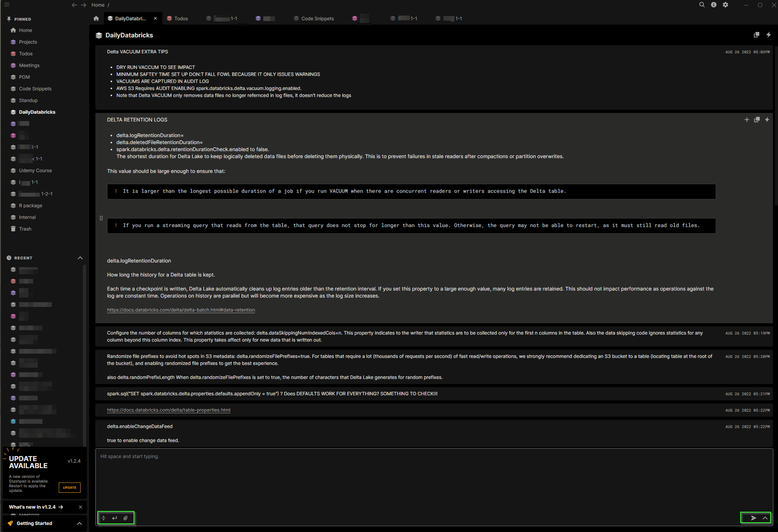
Task: Open the settings gear icon
Action: (725, 5)
